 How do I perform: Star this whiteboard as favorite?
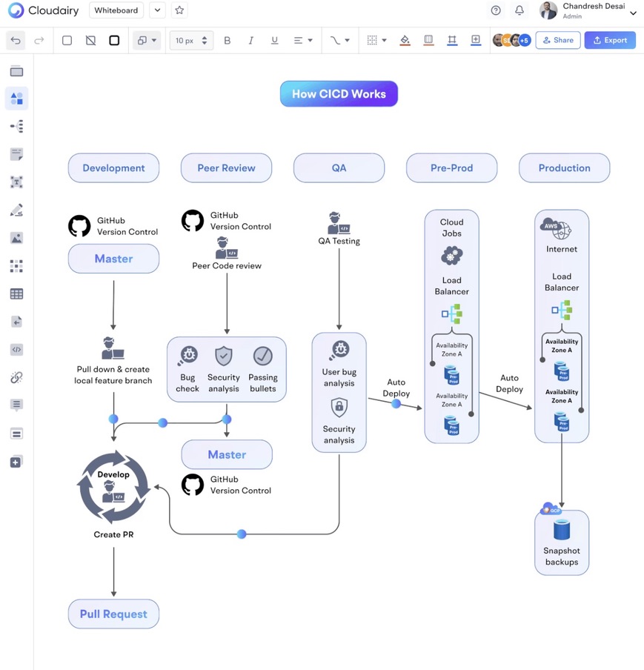click(x=179, y=10)
